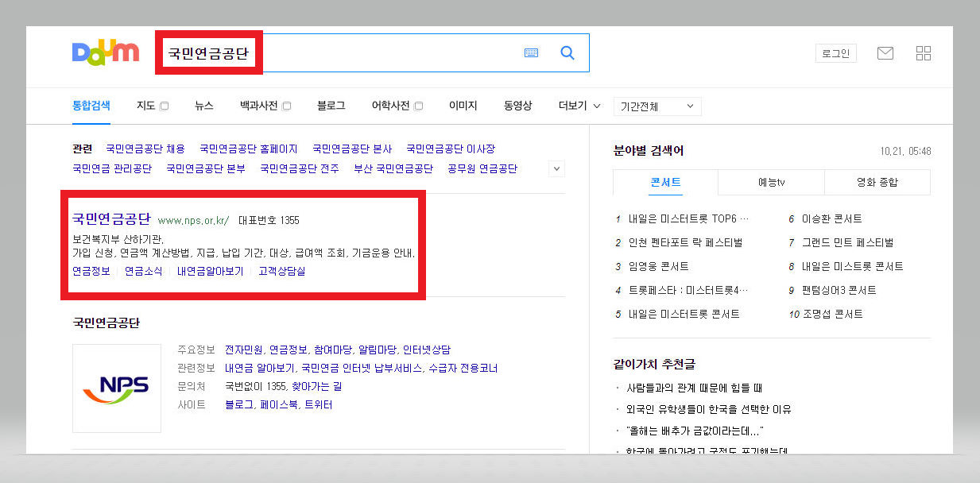980x483 pixels.
Task: Open the services grid icon
Action: pos(924,53)
